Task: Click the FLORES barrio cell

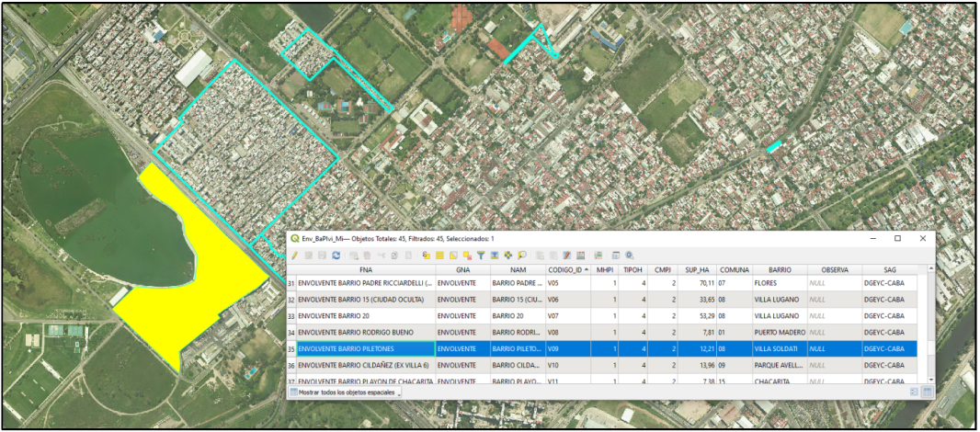Action: pos(780,283)
